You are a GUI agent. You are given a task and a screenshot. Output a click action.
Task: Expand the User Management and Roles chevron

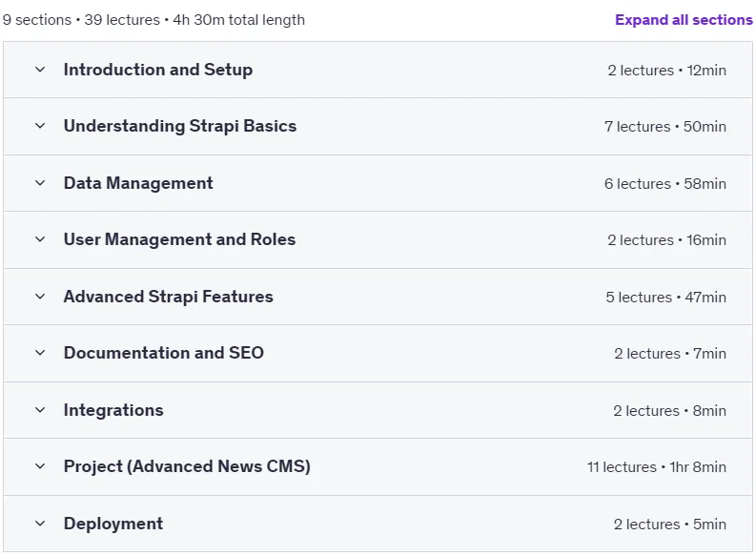coord(40,239)
